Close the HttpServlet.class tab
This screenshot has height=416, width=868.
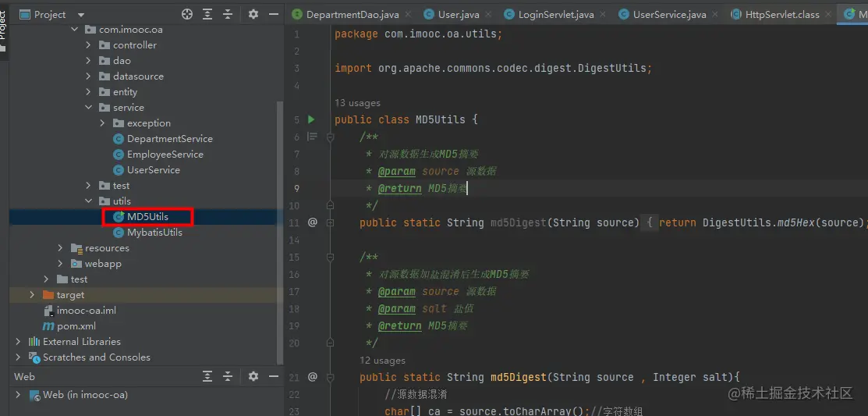[829, 15]
